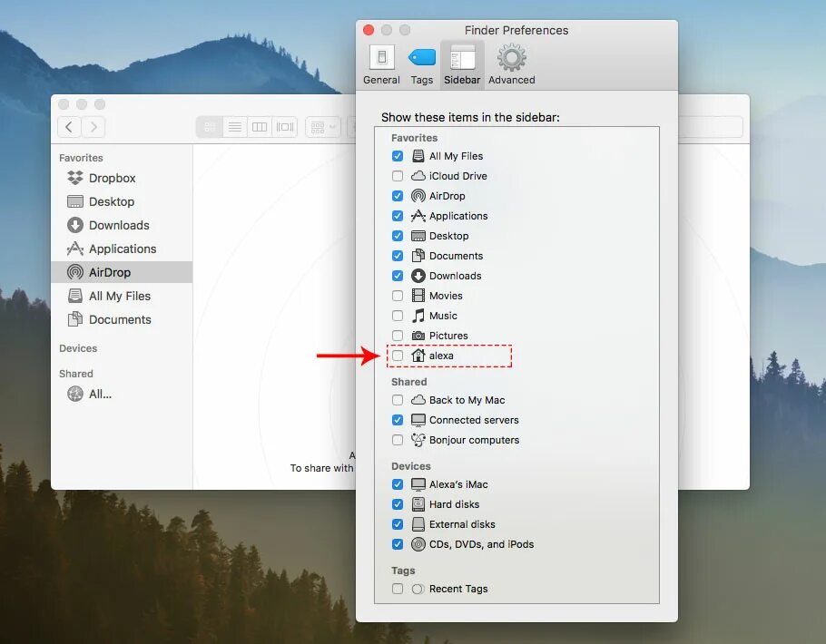Uncheck the Desktop checkbox in preferences
826x644 pixels.
[x=398, y=236]
